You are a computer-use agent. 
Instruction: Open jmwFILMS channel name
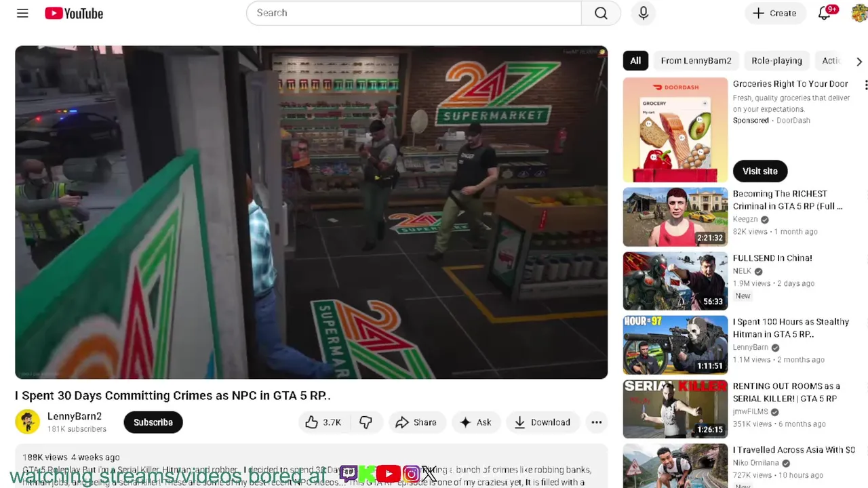750,411
